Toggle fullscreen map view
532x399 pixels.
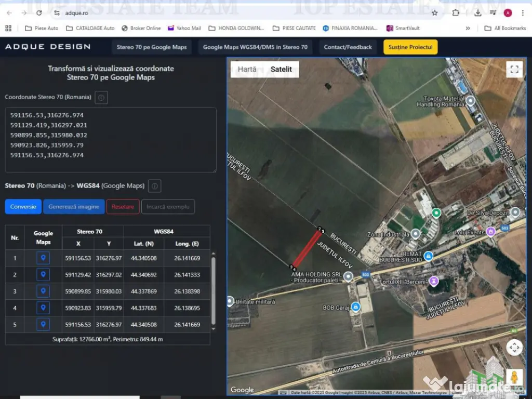(514, 70)
